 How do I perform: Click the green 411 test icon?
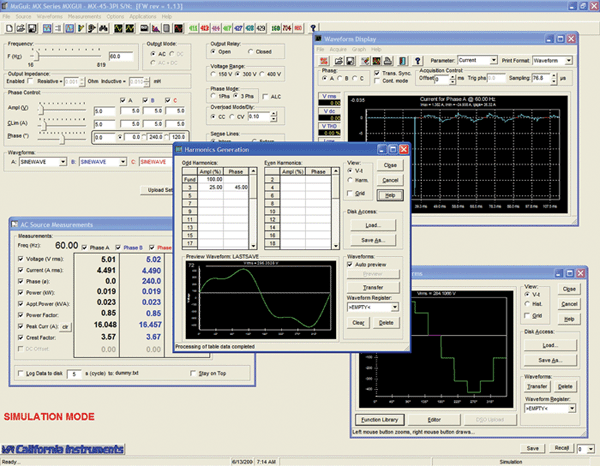pyautogui.click(x=193, y=28)
